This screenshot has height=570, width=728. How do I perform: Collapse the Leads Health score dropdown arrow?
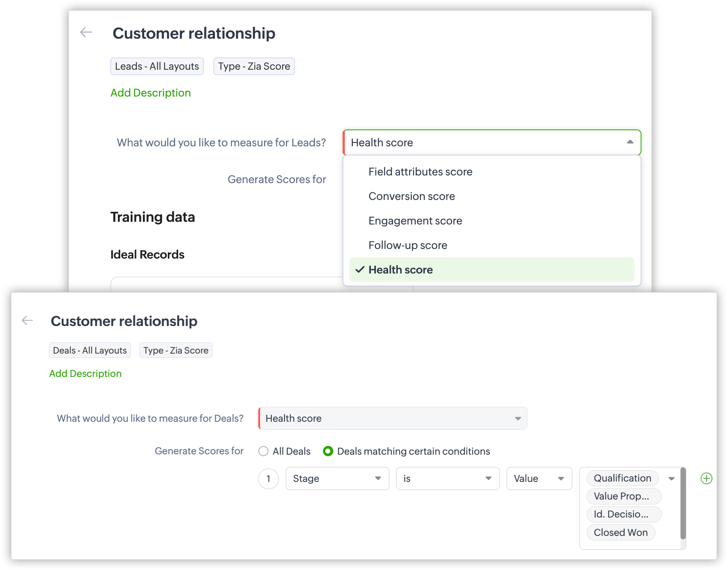(x=630, y=142)
